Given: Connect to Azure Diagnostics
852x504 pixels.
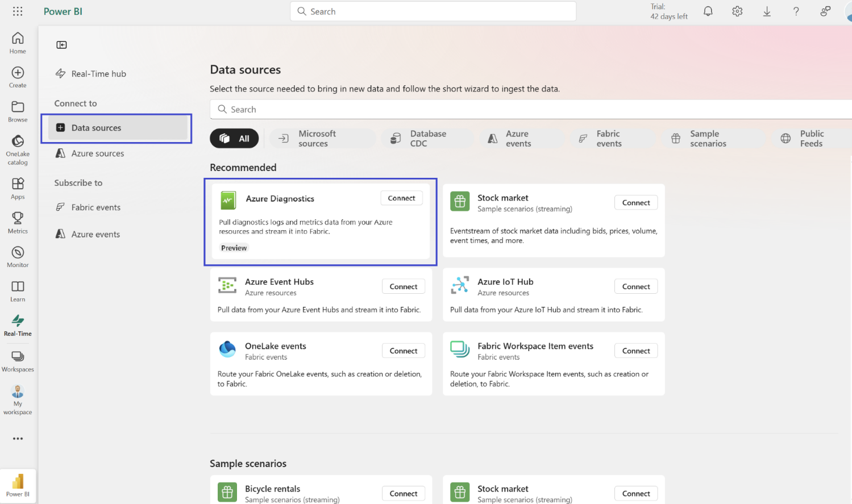Looking at the screenshot, I should [x=401, y=198].
